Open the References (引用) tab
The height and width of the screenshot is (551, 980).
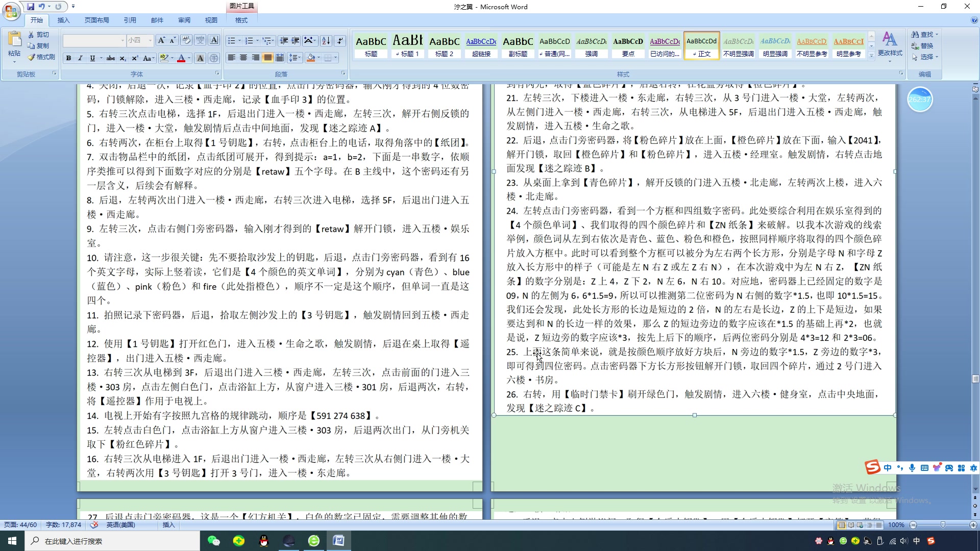[x=130, y=20]
